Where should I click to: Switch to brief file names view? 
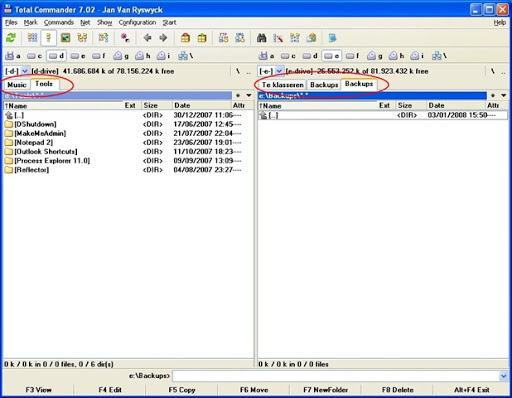[32, 38]
